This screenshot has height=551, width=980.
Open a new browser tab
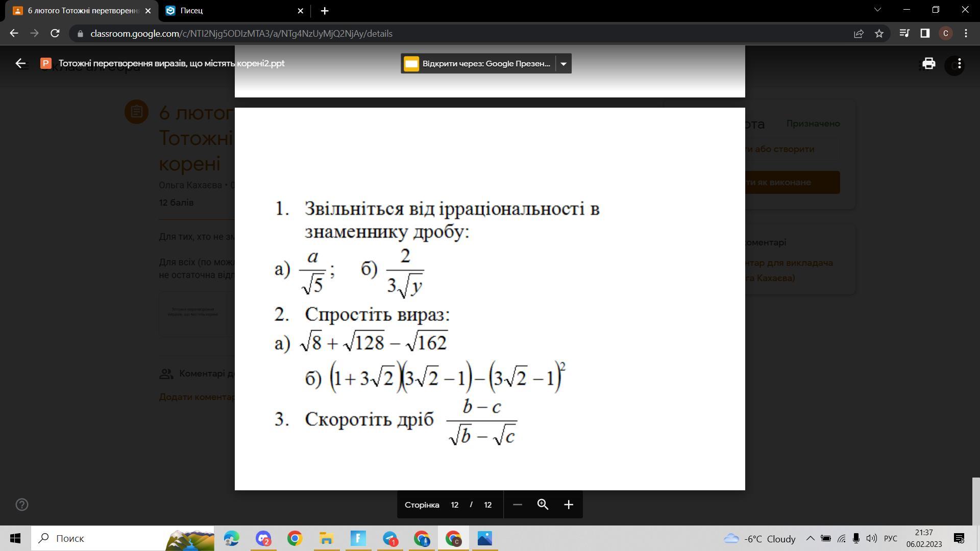[325, 10]
